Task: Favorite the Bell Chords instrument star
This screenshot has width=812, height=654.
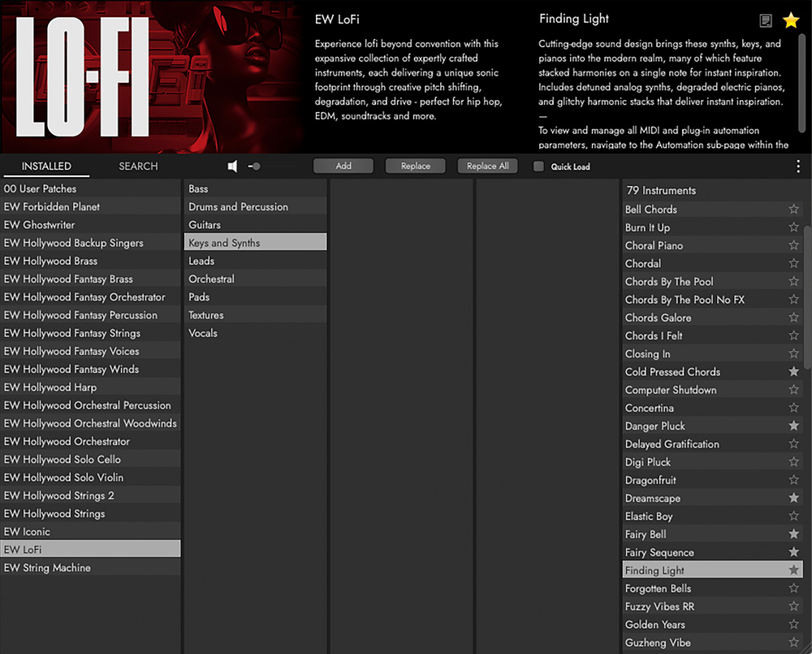Action: [x=793, y=210]
